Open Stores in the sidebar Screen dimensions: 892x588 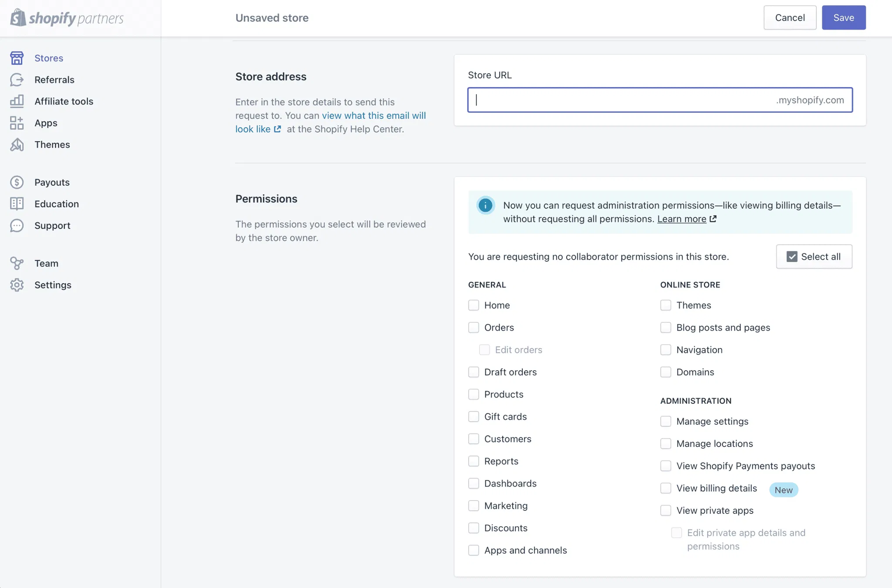49,58
